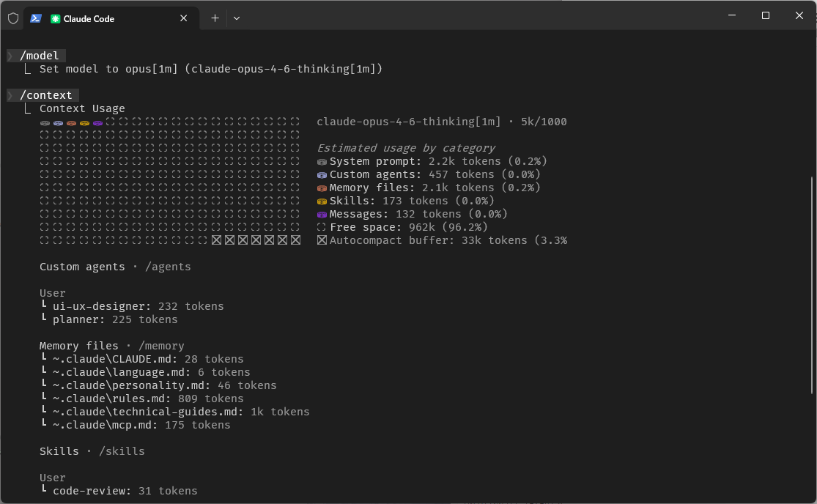Click the 'code-review: 31 tokens' row
Screen dimensions: 817x504
coord(119,491)
